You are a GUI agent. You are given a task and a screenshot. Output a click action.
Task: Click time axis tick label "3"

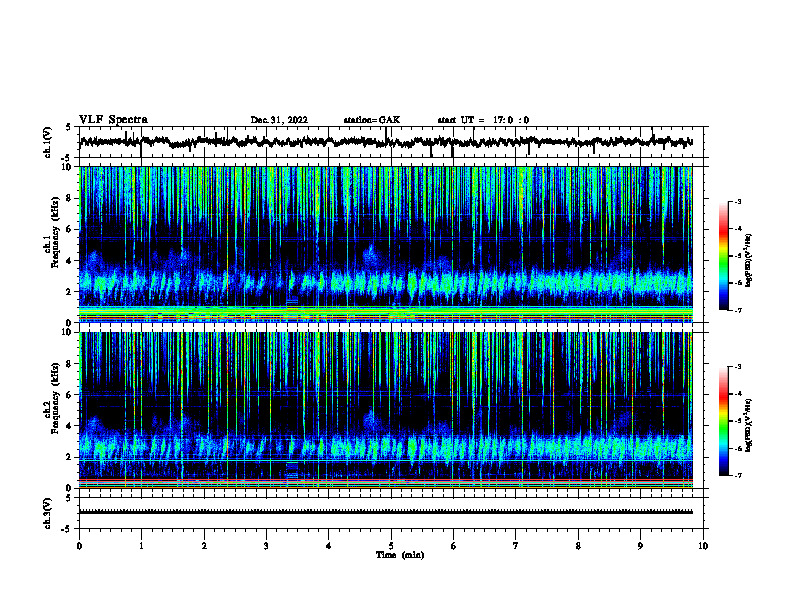(x=266, y=546)
